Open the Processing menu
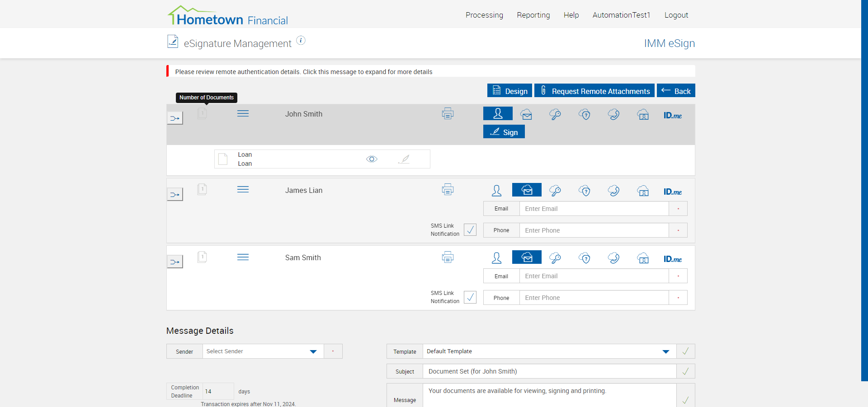 [484, 15]
